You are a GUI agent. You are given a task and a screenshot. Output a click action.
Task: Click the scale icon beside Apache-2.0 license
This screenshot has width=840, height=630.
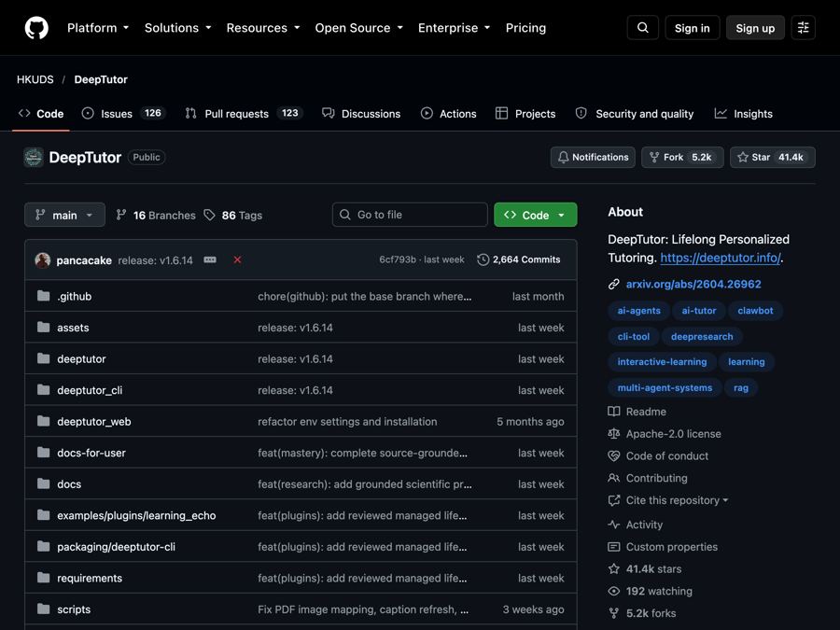[614, 434]
